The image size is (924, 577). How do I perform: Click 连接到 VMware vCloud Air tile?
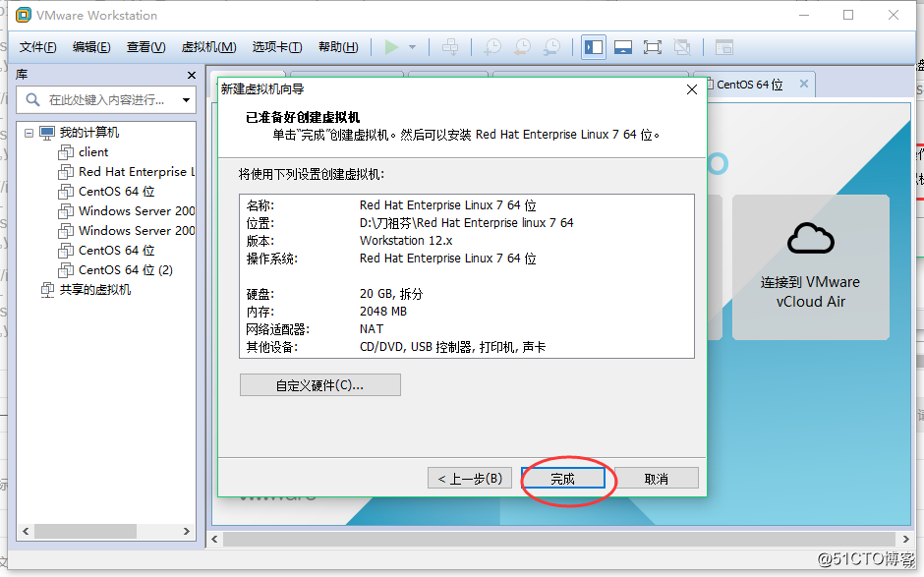coord(810,267)
